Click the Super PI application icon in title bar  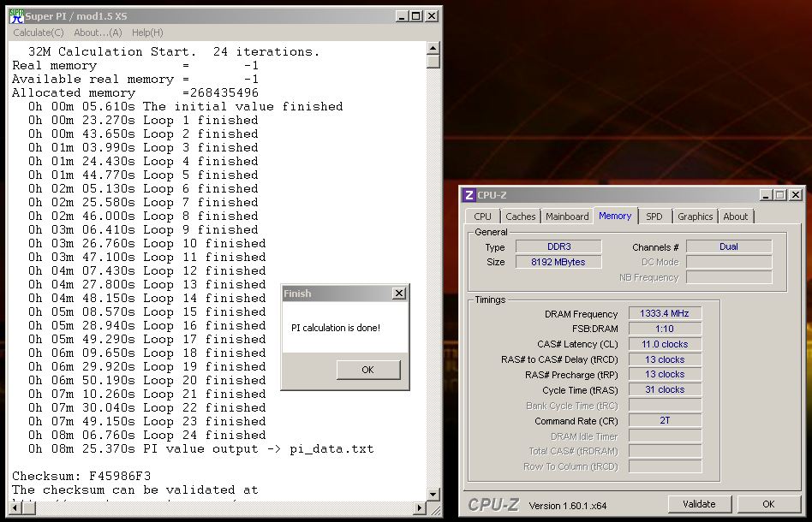pyautogui.click(x=17, y=16)
